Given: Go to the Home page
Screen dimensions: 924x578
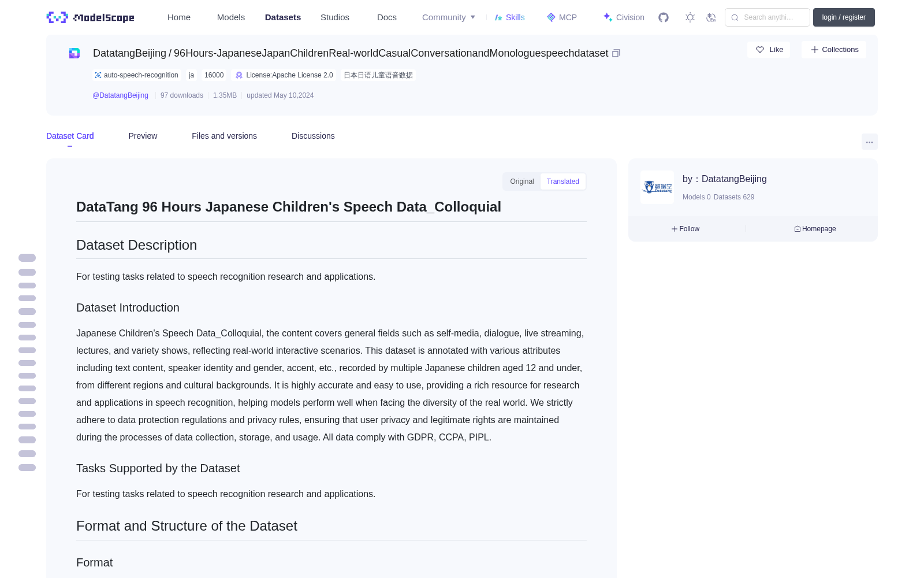Looking at the screenshot, I should pyautogui.click(x=179, y=17).
